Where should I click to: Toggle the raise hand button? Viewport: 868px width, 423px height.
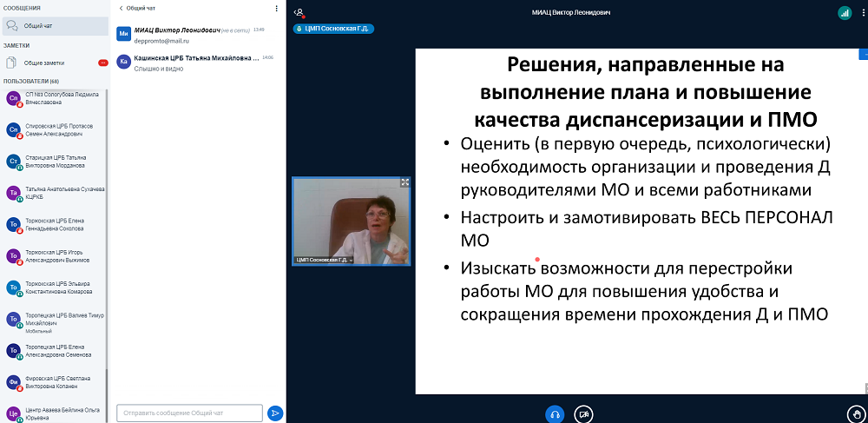(856, 414)
